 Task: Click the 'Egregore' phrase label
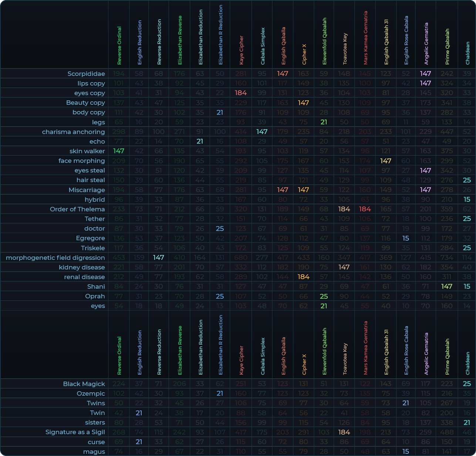pyautogui.click(x=90, y=238)
